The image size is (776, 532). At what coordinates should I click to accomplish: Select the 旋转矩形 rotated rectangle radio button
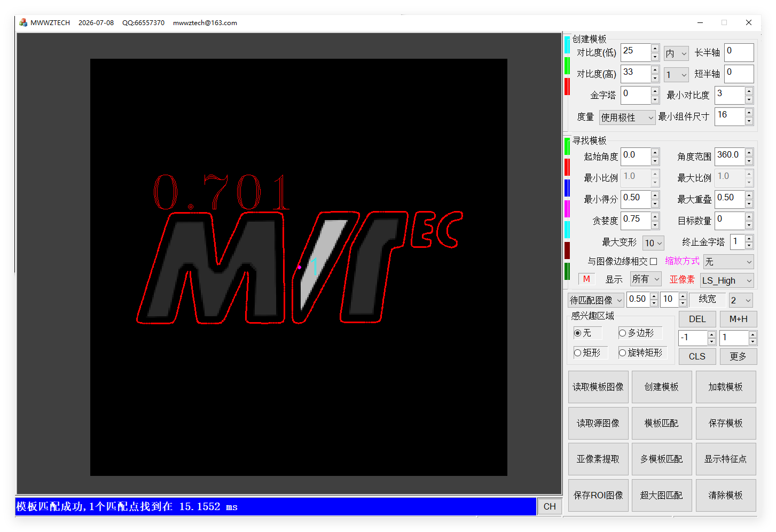tap(622, 353)
